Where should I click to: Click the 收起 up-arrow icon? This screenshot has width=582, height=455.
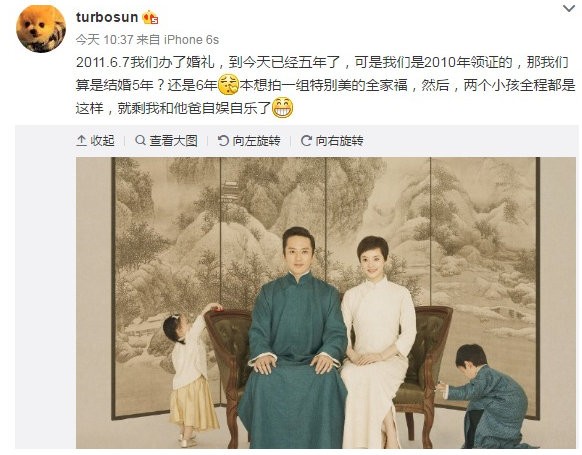tap(81, 141)
